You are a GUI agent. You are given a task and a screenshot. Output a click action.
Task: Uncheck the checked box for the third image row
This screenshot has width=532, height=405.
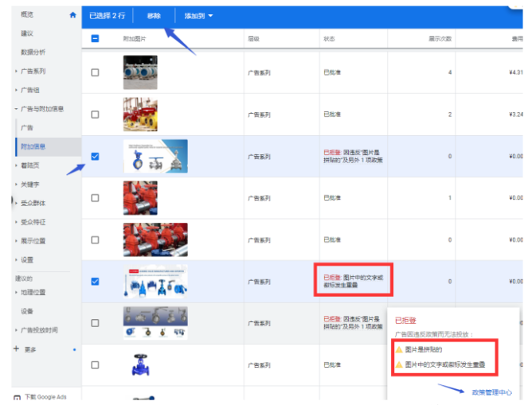click(96, 156)
